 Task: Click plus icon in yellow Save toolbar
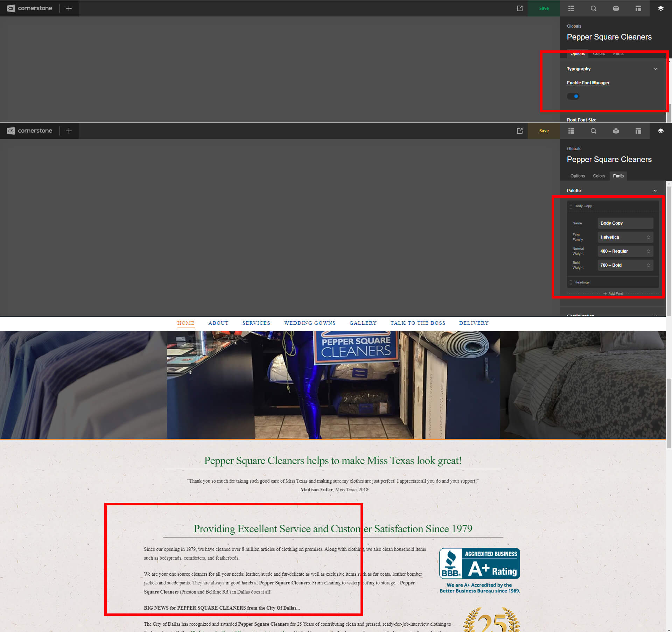tap(69, 131)
